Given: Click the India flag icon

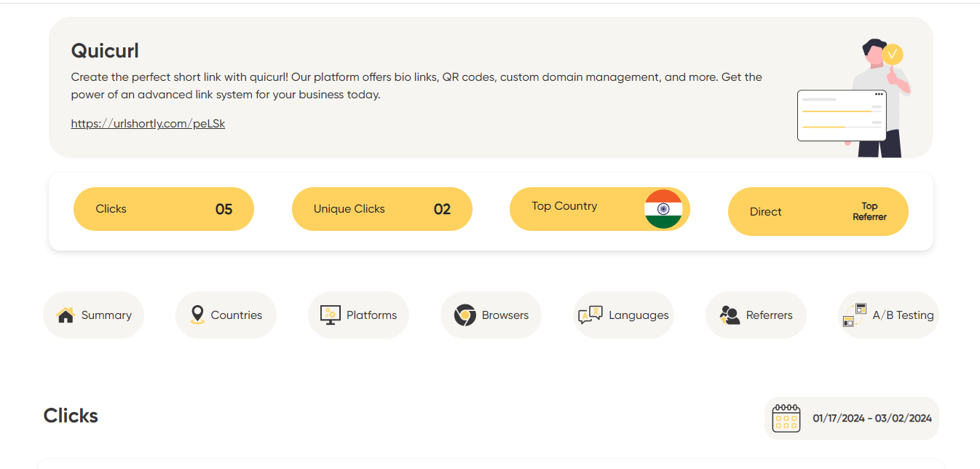Looking at the screenshot, I should [x=663, y=209].
